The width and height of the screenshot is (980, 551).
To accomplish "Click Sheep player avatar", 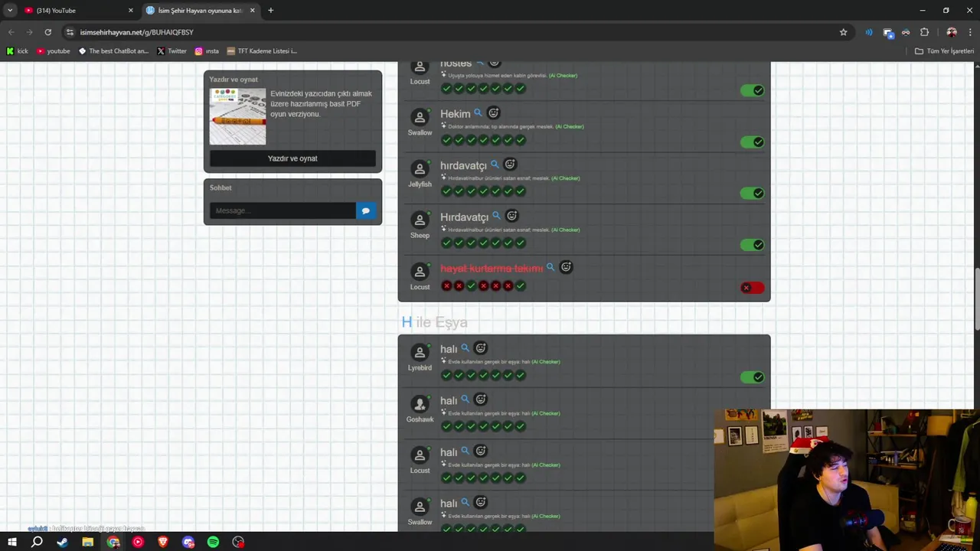I will tap(420, 220).
